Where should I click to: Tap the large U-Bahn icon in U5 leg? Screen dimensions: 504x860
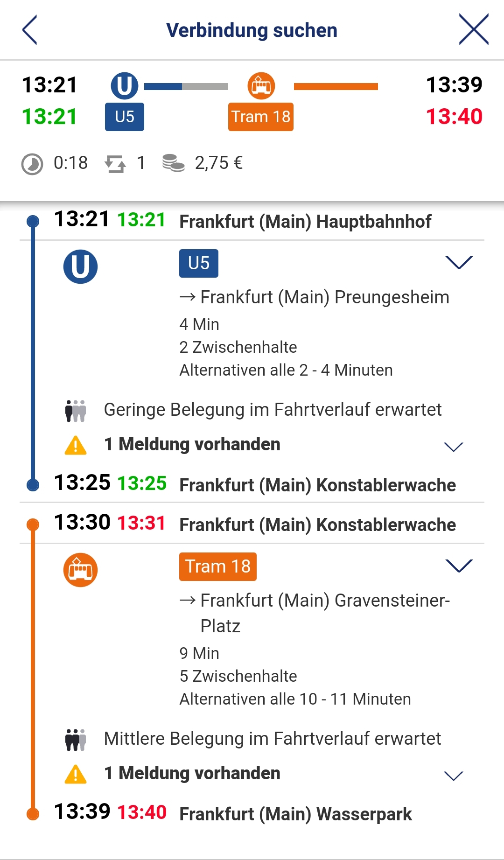pos(80,267)
